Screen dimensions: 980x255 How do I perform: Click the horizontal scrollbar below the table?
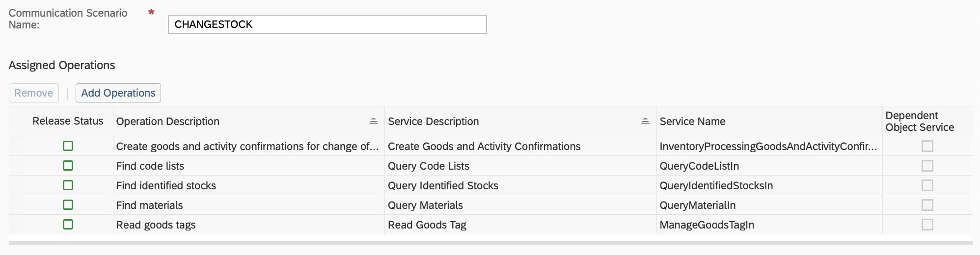[x=490, y=243]
